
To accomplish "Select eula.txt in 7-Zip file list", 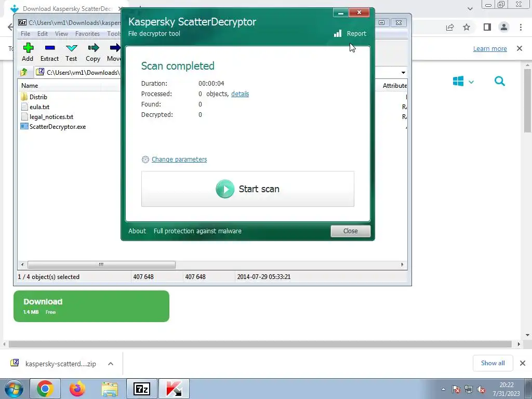I will tap(35, 107).
